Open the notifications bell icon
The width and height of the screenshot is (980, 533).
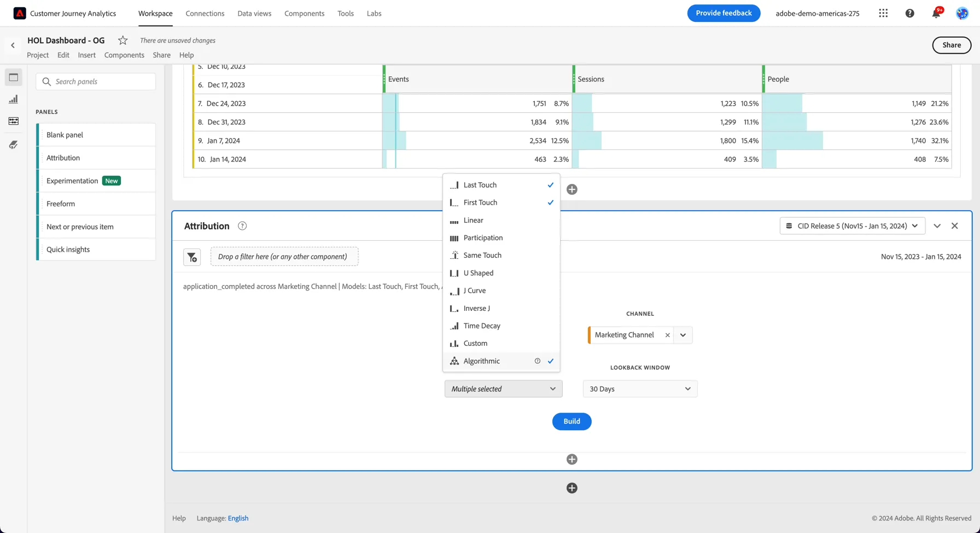coord(936,13)
